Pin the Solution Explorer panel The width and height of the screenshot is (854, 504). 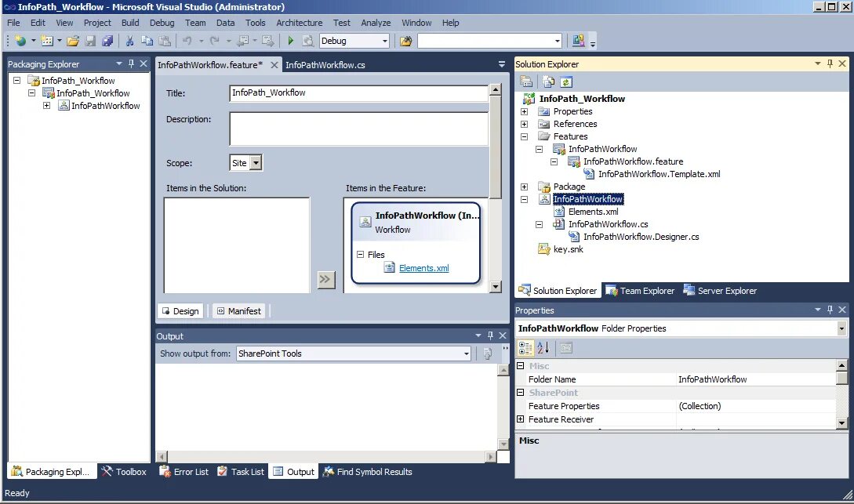point(830,63)
